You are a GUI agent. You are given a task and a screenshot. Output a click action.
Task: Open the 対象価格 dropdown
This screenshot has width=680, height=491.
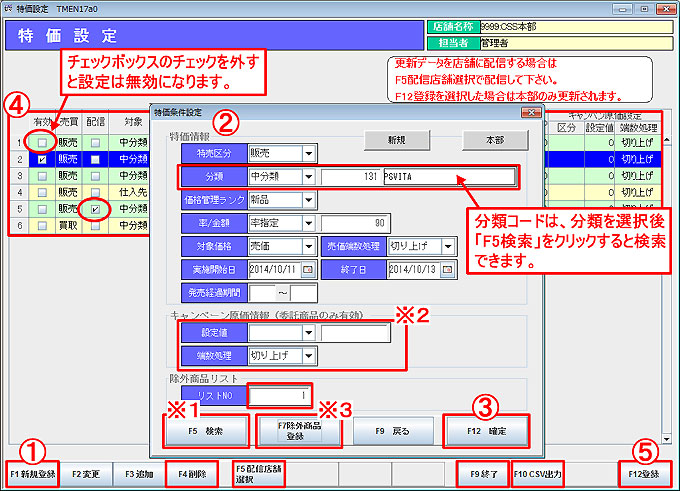pyautogui.click(x=309, y=246)
